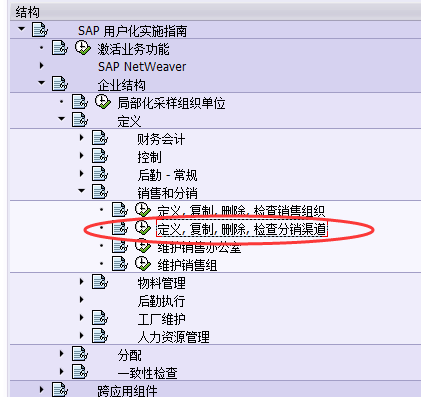The width and height of the screenshot is (421, 397).
Task: Collapse the 销售和分销 node
Action: (x=82, y=191)
